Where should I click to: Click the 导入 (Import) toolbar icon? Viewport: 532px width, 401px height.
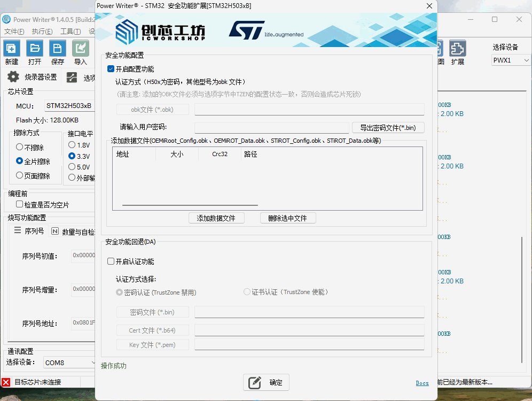tap(81, 49)
